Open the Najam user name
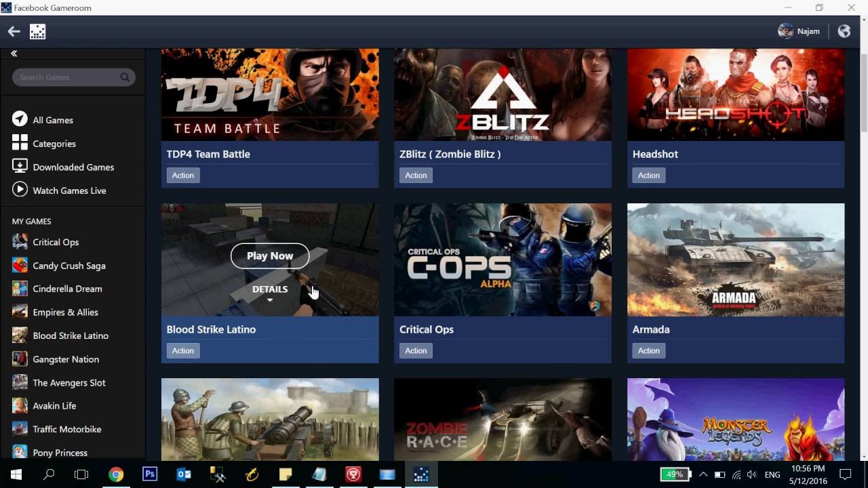Screen dimensions: 868x488 [808, 31]
